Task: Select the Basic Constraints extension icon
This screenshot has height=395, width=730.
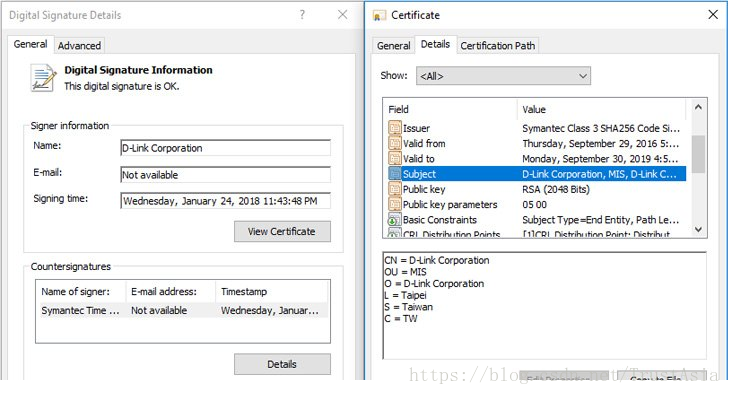Action: (394, 220)
